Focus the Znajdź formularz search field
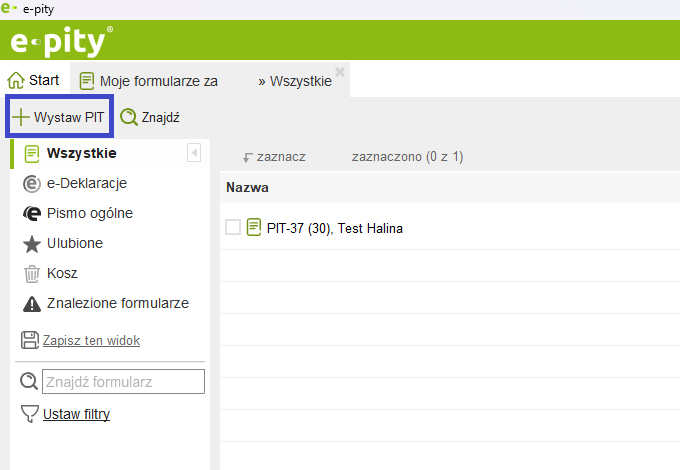This screenshot has height=470, width=680. [x=123, y=381]
